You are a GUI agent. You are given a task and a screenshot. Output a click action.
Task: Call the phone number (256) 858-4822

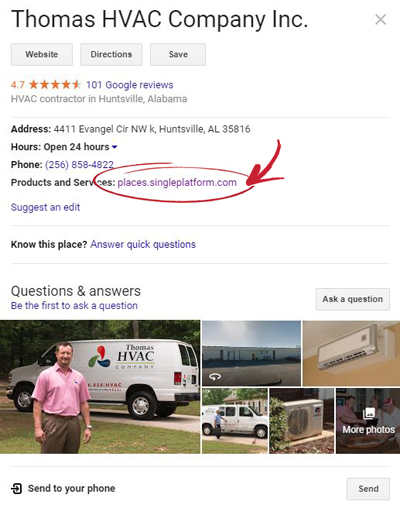pos(79,165)
